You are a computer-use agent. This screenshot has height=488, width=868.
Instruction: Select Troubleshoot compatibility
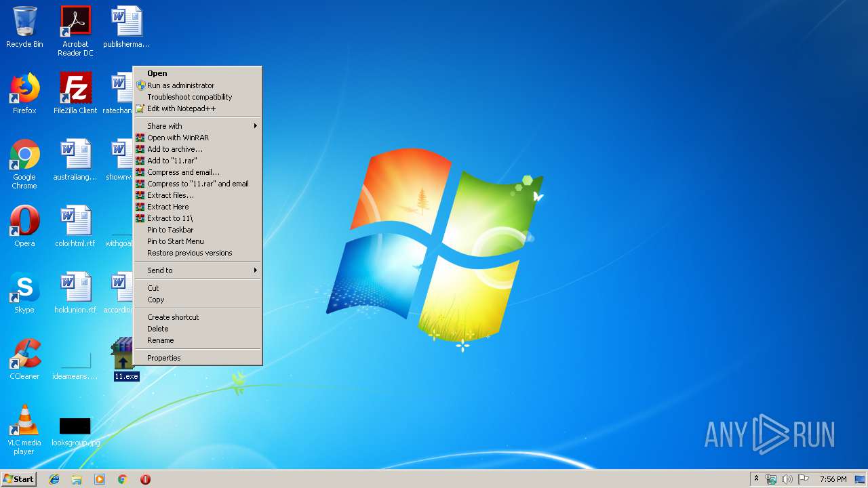[197, 97]
